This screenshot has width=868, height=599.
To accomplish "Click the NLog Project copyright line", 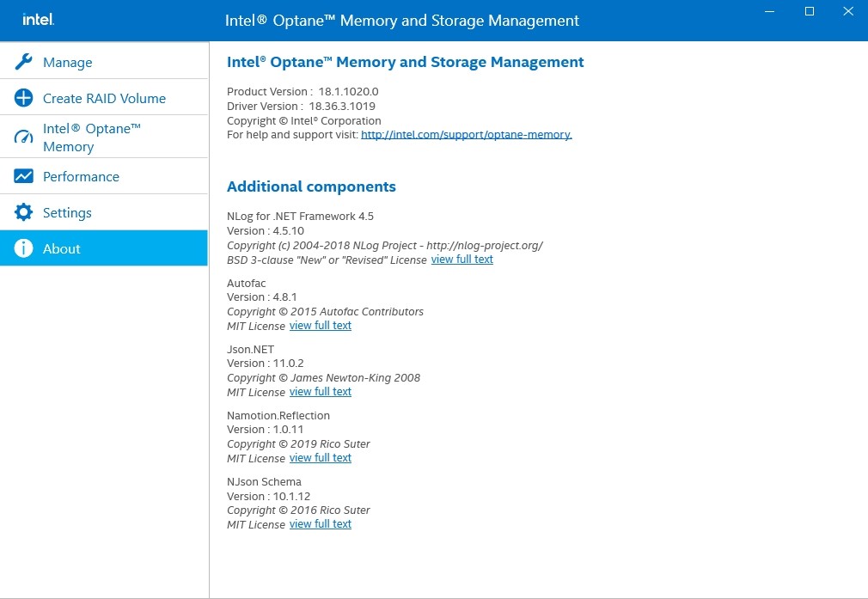I will coord(385,245).
